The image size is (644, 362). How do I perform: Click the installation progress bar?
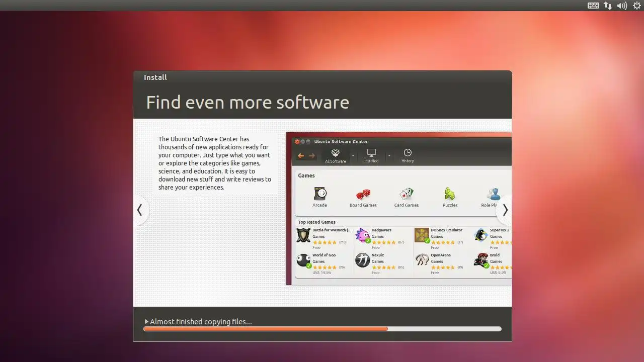point(323,329)
